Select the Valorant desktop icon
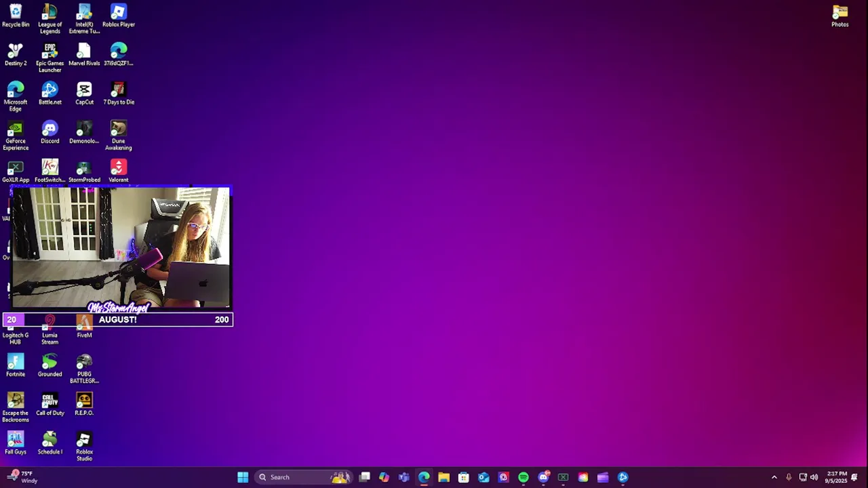The height and width of the screenshot is (488, 868). [119, 171]
